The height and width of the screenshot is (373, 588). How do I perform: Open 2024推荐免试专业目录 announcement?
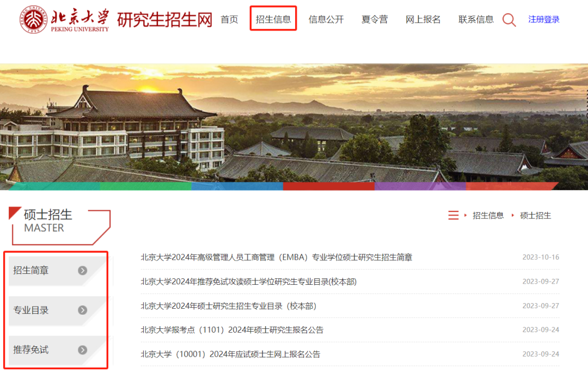pos(249,282)
